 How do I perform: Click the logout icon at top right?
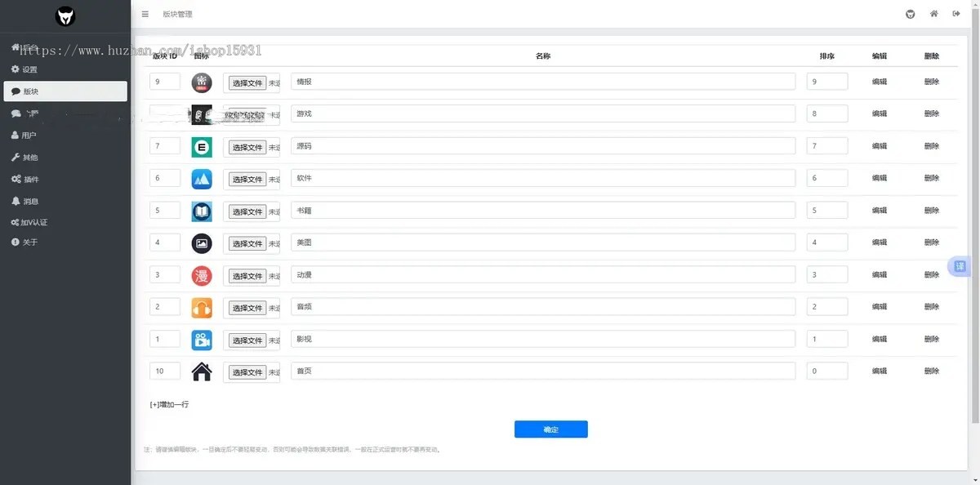[x=956, y=14]
